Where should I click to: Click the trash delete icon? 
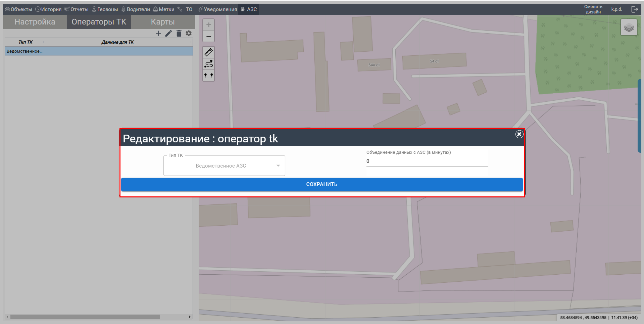pyautogui.click(x=179, y=33)
